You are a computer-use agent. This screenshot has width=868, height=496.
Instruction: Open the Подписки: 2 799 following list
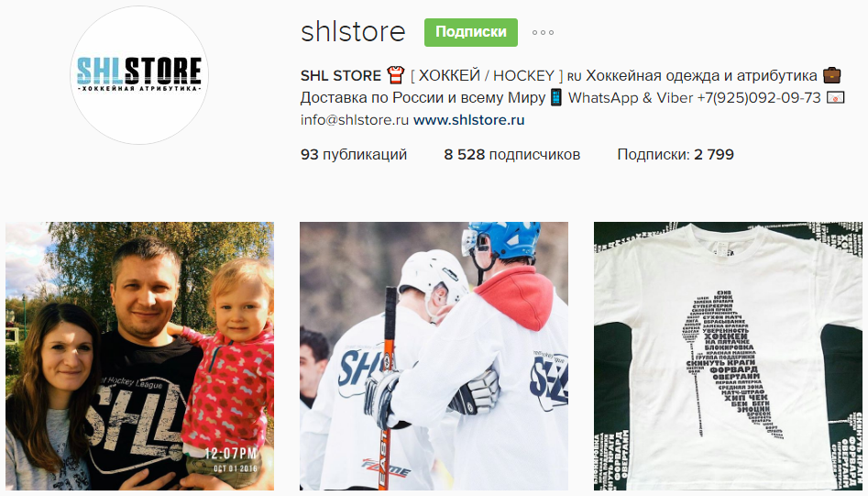point(676,154)
